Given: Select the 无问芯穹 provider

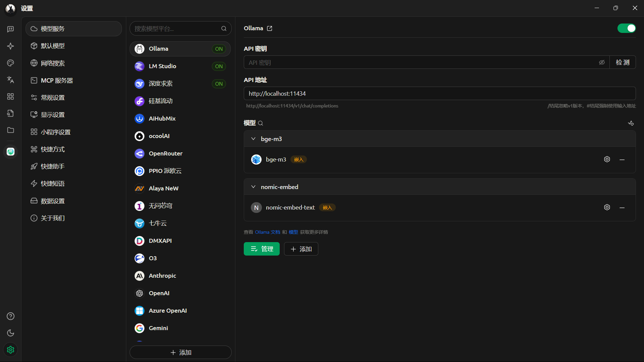Looking at the screenshot, I should [x=180, y=206].
